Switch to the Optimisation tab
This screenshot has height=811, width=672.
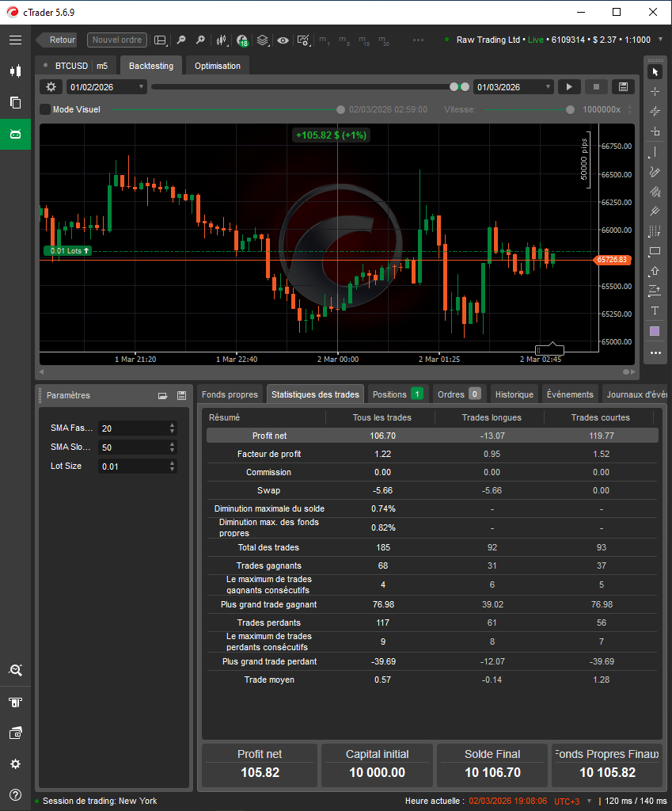pos(217,67)
